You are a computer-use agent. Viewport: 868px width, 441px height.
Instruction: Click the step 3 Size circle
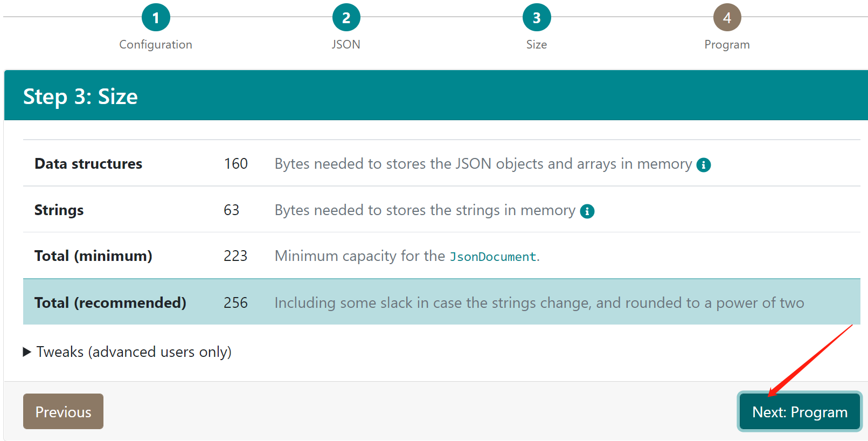click(537, 17)
